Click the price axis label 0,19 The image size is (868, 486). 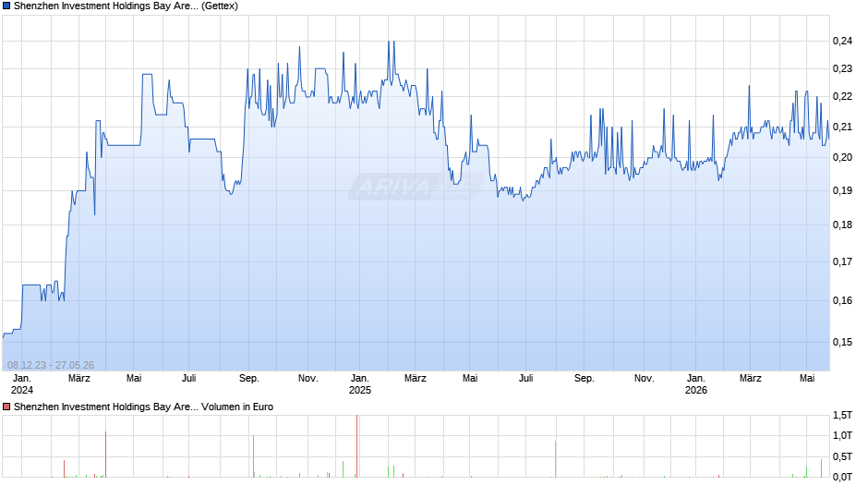[x=842, y=190]
